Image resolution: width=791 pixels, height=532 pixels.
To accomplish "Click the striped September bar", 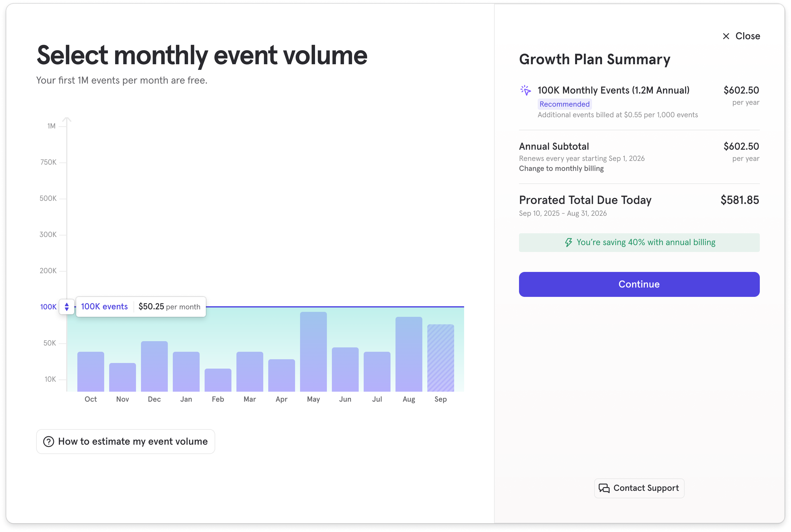I will 440,358.
